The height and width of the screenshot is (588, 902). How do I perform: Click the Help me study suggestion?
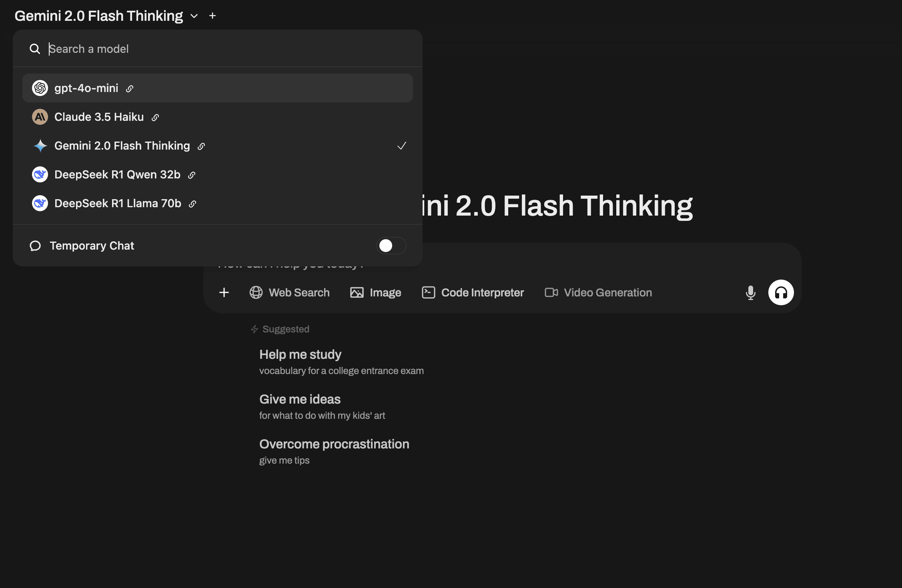[x=300, y=354]
